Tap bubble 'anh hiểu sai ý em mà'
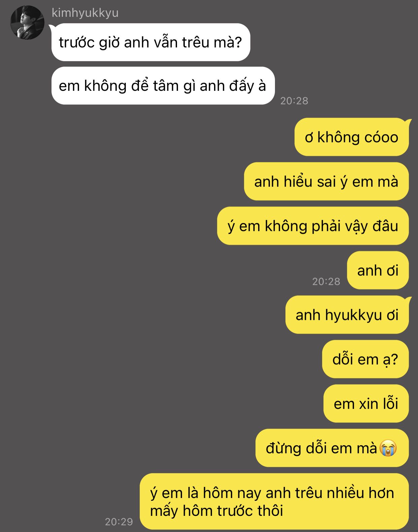Viewport: 418px width, 532px height. [326, 182]
